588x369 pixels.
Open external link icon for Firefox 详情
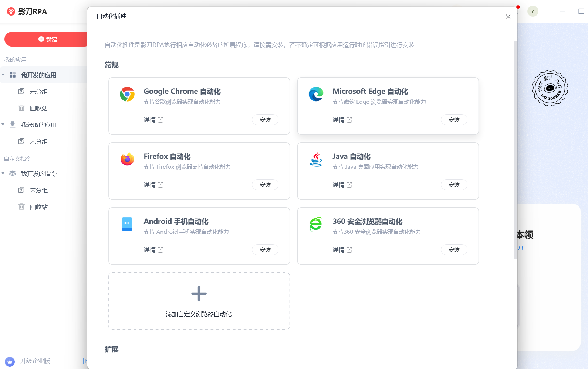coord(160,185)
